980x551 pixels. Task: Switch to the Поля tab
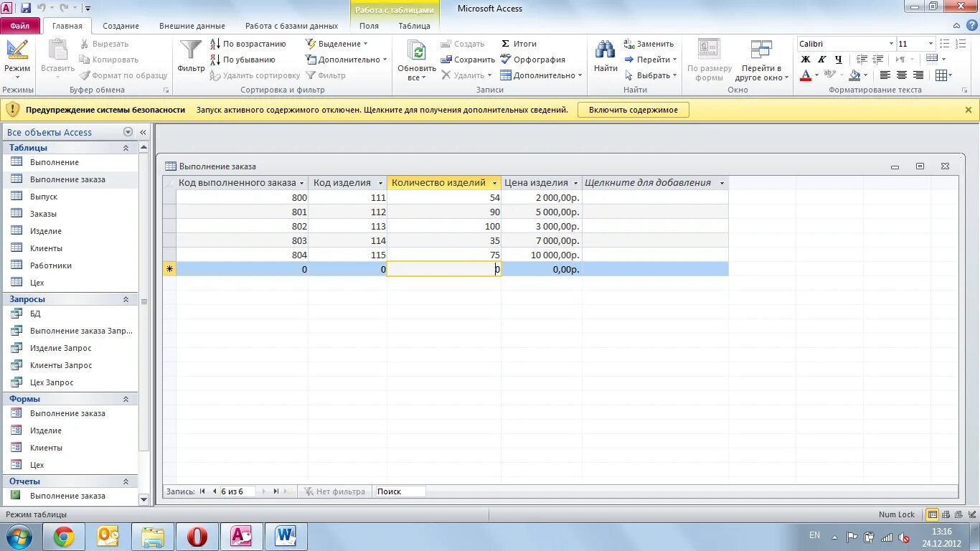[x=369, y=26]
